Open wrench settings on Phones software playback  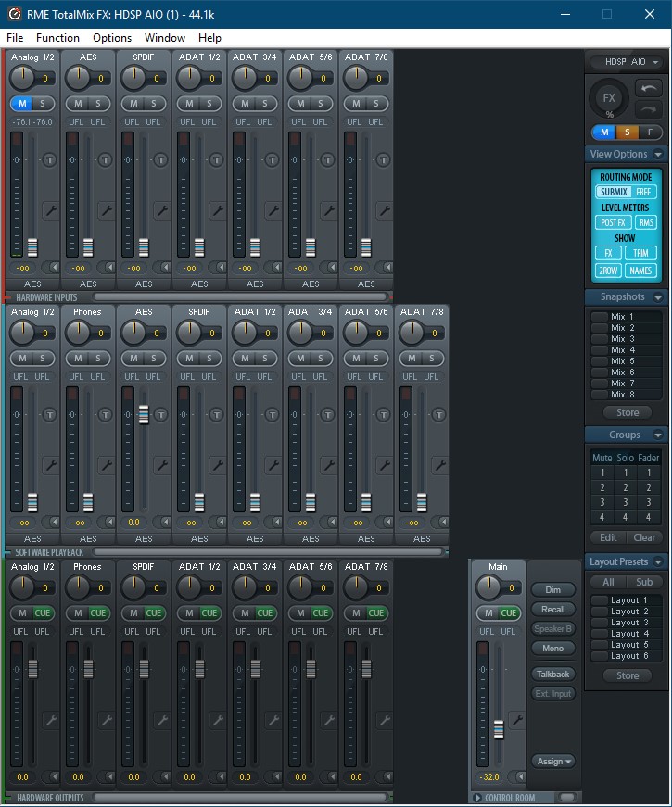(x=106, y=465)
